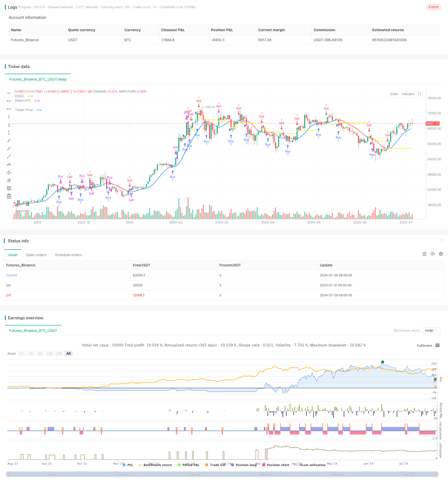Click the 0.0000 red badge in Logs header
Image resolution: width=448 pixels, height=484 pixels.
point(433,7)
